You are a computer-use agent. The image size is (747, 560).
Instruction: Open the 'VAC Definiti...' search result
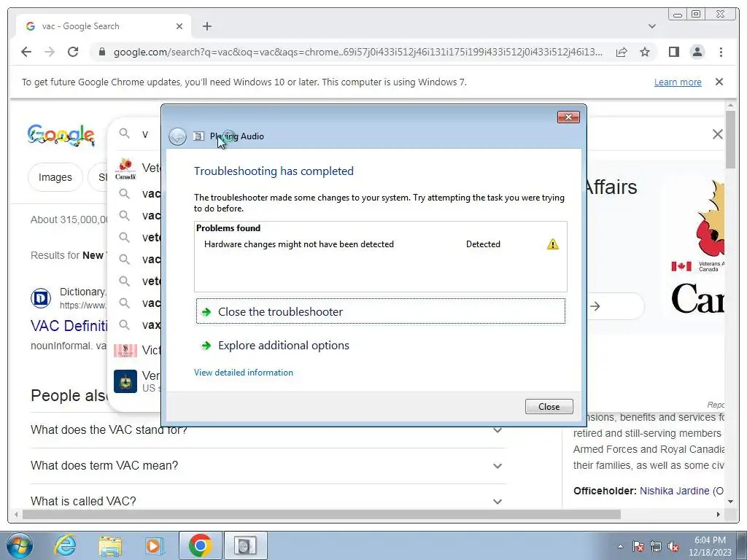[x=69, y=326]
